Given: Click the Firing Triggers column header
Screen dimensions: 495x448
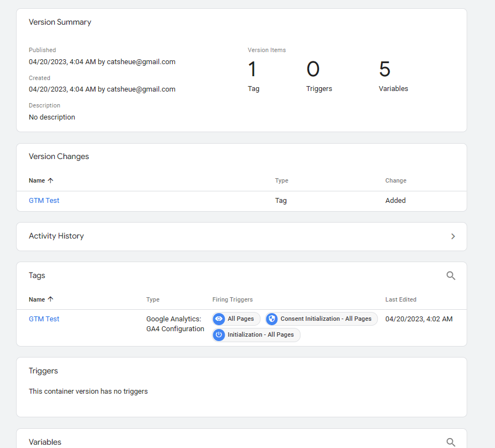Looking at the screenshot, I should [232, 299].
